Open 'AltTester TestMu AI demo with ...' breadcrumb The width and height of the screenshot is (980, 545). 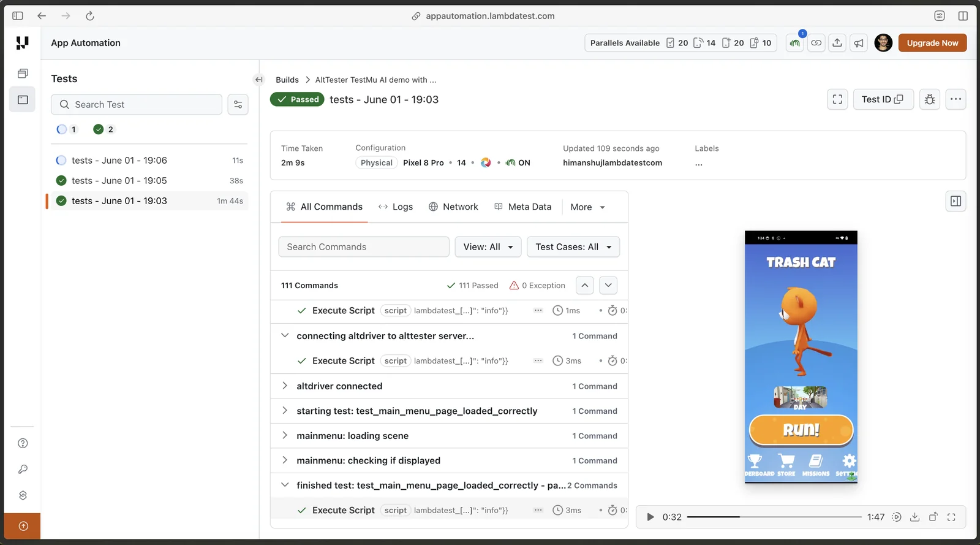tap(375, 80)
